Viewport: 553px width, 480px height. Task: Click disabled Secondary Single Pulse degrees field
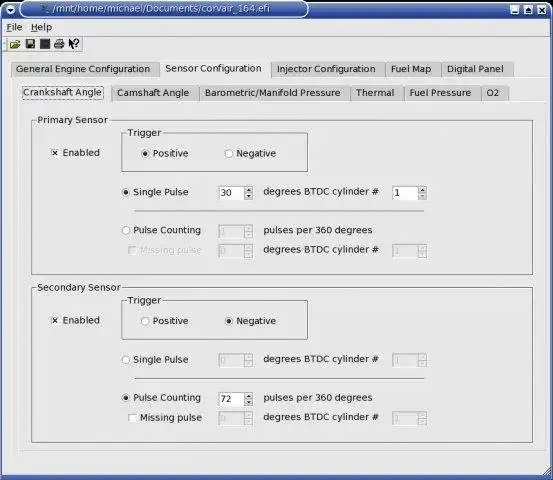coord(232,360)
